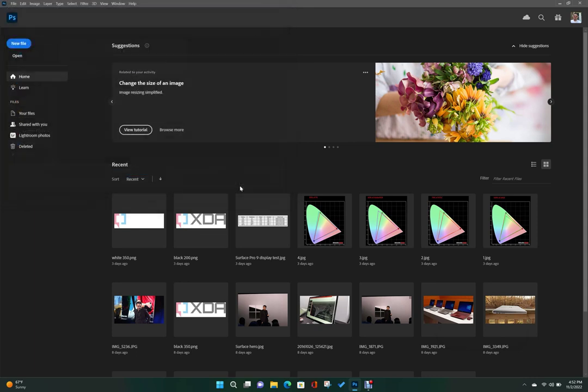Screen dimensions: 588x392
Task: Open the Help menu
Action: [x=132, y=3]
